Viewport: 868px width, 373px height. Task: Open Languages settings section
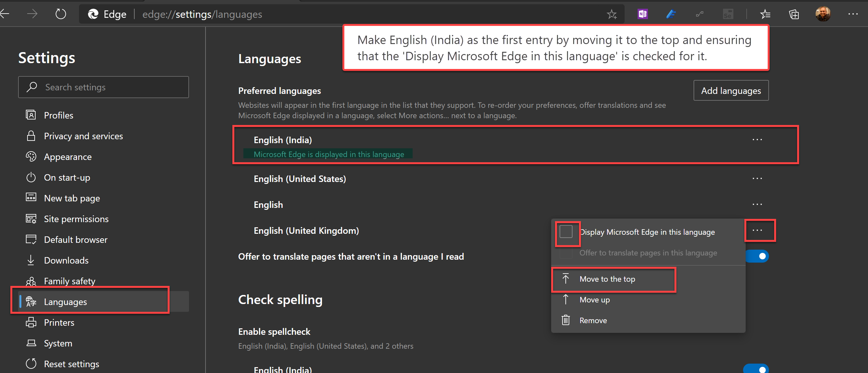click(x=104, y=301)
